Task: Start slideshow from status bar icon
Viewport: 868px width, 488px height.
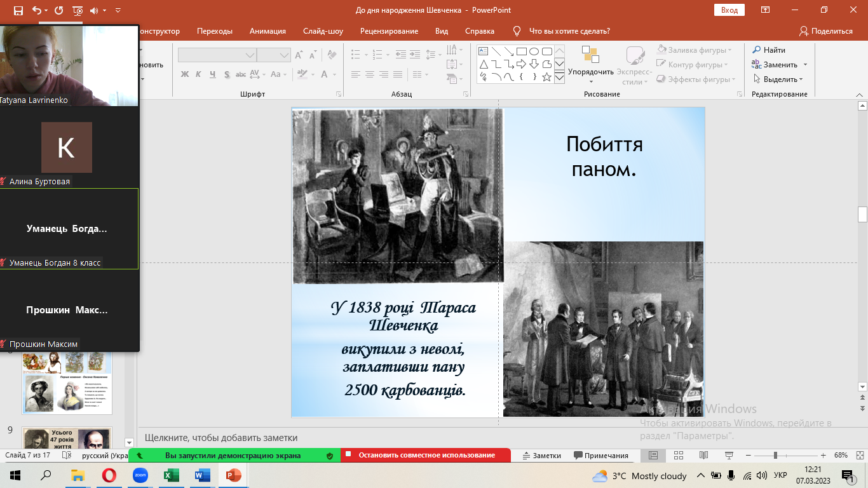Action: [x=729, y=456]
